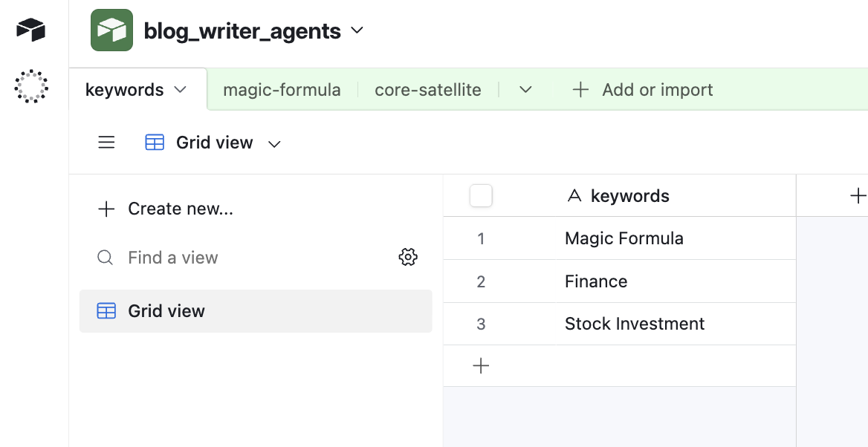The width and height of the screenshot is (868, 447).
Task: Click Add or import button
Action: tap(643, 90)
